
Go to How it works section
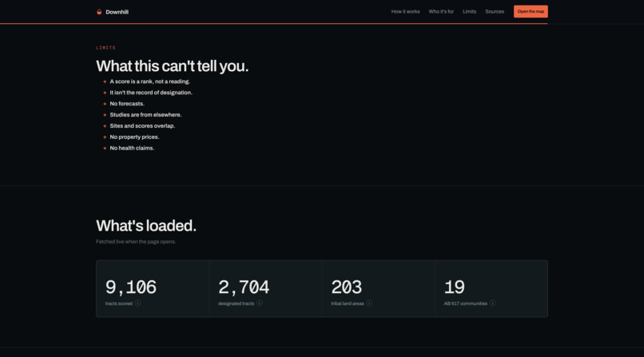click(x=405, y=11)
